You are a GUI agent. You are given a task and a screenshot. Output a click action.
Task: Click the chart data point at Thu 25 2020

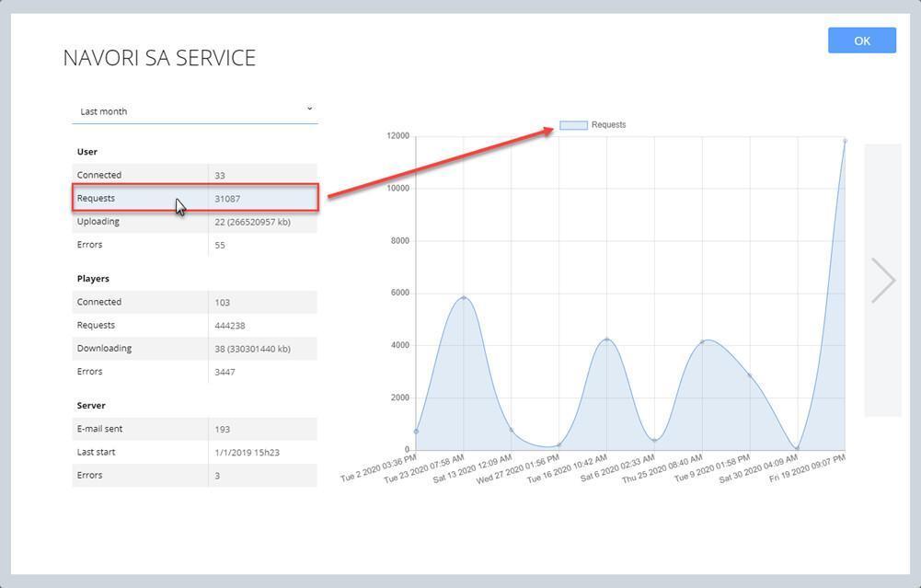[x=702, y=342]
